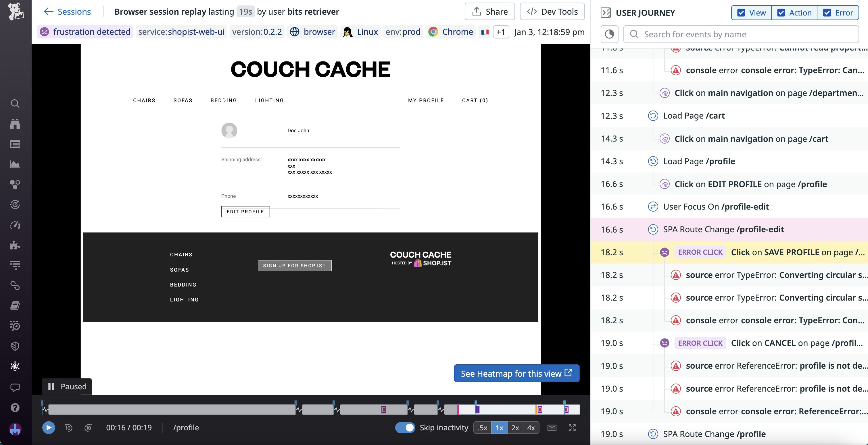The image size is (868, 445).
Task: Open the playback keyboard shortcuts icon
Action: click(x=552, y=427)
